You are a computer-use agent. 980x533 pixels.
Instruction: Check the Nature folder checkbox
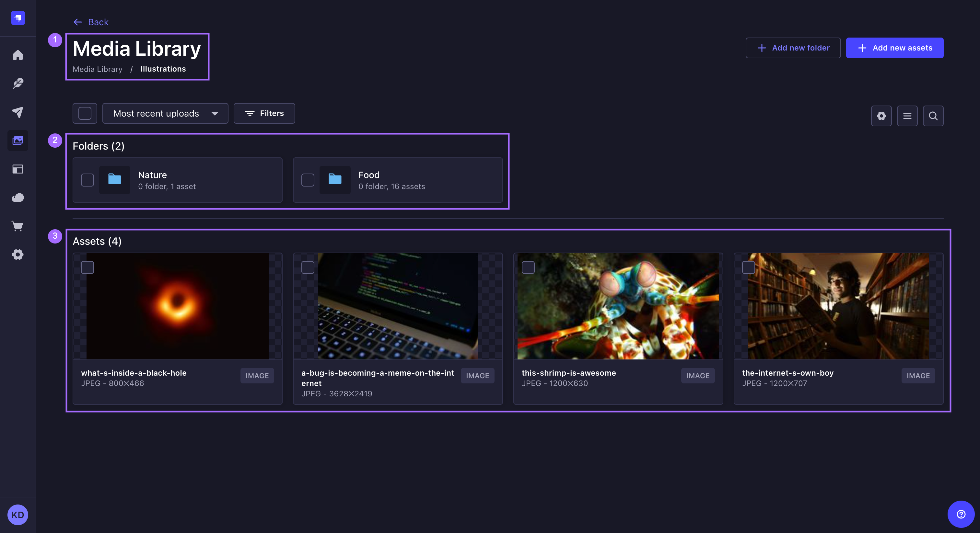click(x=87, y=180)
